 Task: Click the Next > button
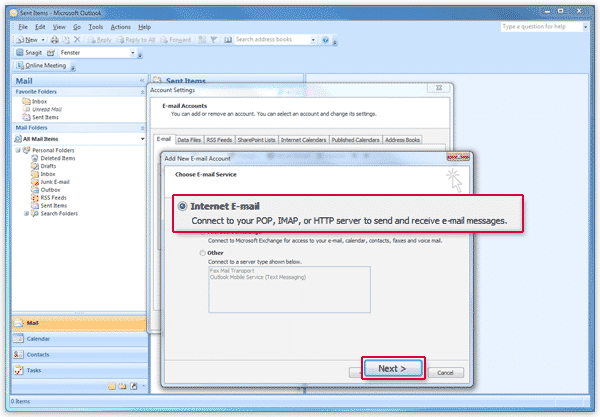click(x=393, y=368)
